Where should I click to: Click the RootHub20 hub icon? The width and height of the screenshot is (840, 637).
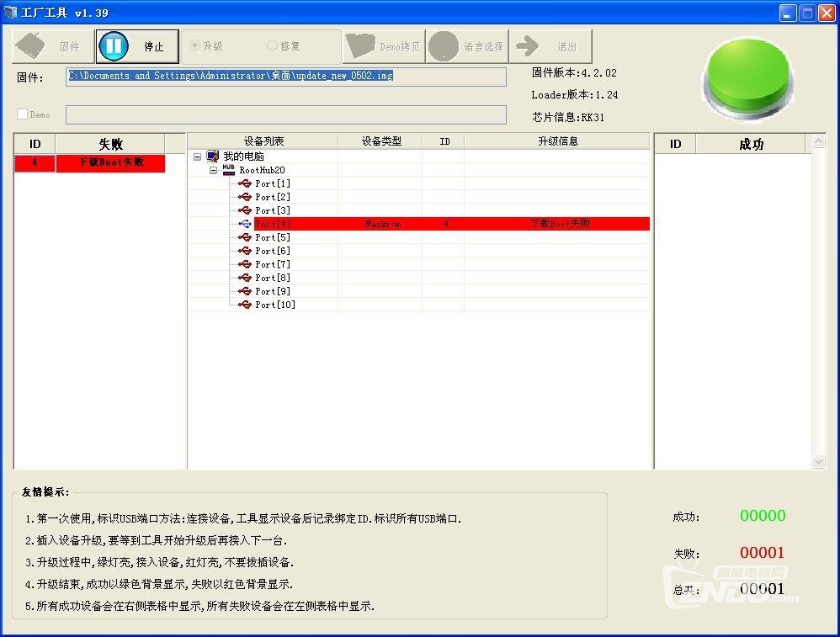point(229,170)
